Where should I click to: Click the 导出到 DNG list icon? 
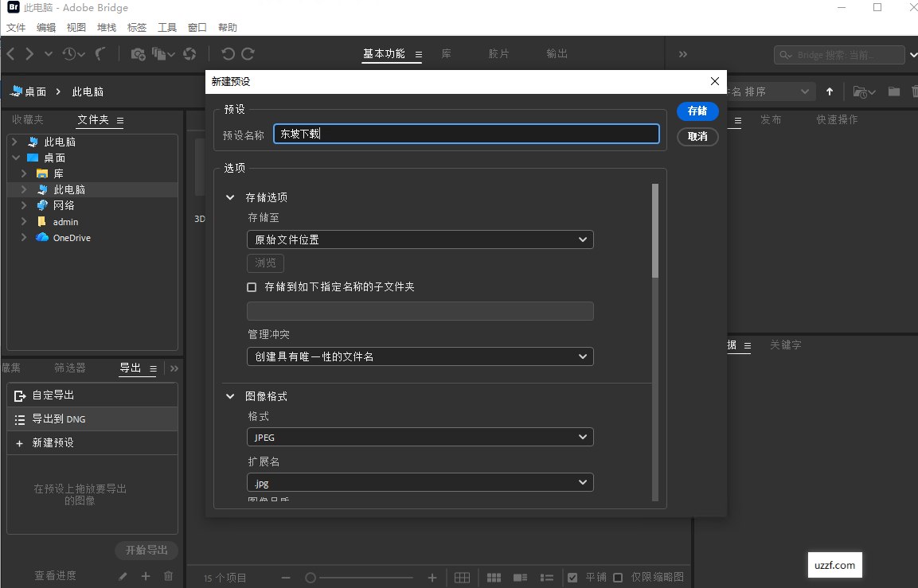(x=20, y=419)
